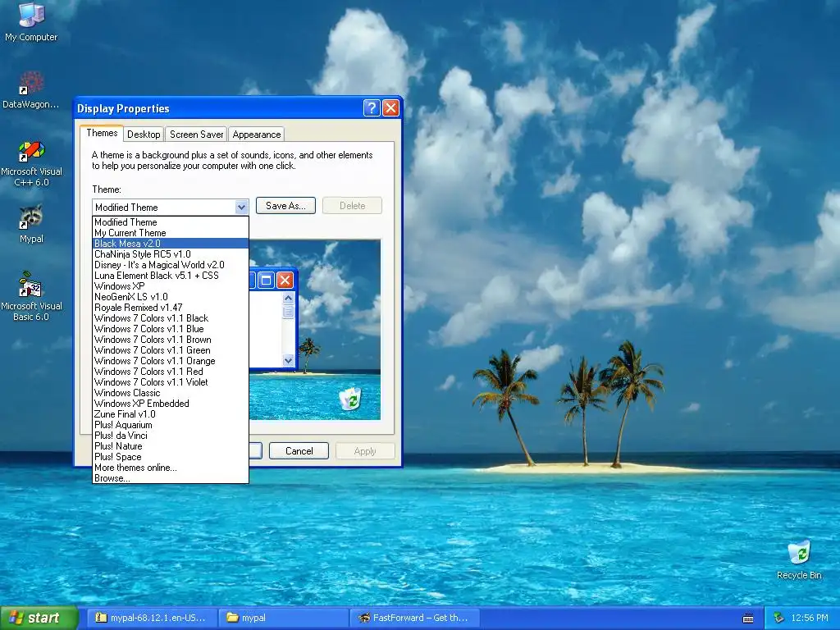
Task: Select the DataWagon desktop shortcut
Action: click(x=31, y=89)
